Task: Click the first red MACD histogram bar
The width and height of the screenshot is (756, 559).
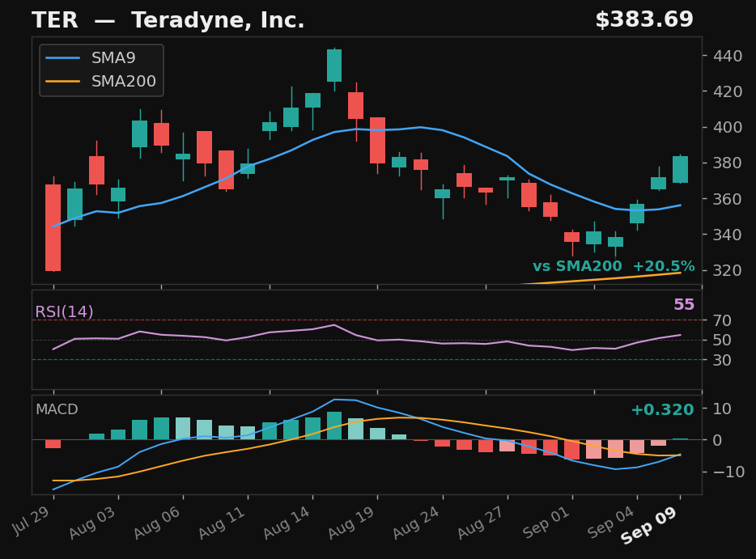Action: (x=53, y=444)
